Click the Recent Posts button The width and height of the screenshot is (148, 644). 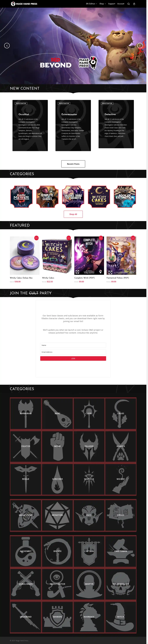73,164
